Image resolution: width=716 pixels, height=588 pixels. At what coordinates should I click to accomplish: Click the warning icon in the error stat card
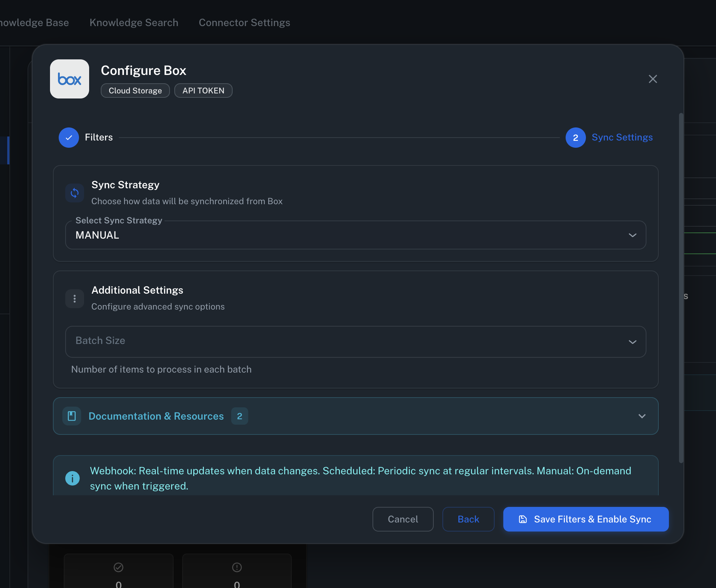click(x=237, y=567)
